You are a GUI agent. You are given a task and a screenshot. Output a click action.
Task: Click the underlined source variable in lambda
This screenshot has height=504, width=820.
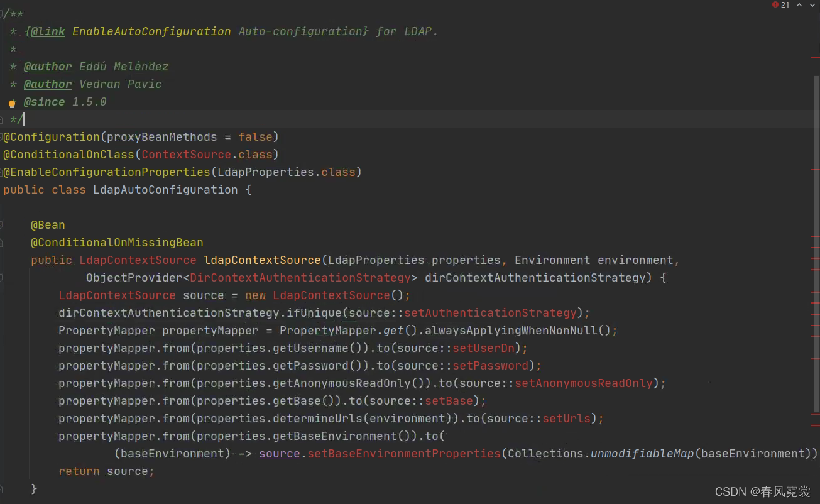coord(280,454)
